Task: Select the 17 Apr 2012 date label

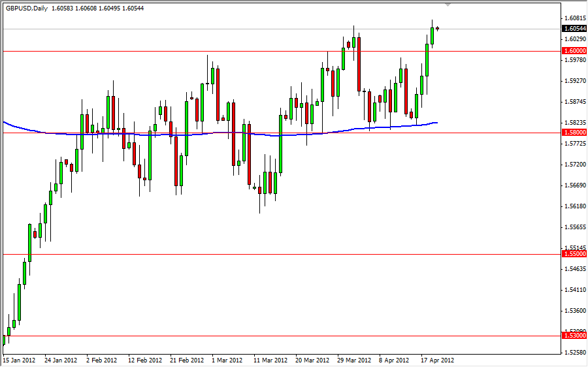Action: coord(438,360)
